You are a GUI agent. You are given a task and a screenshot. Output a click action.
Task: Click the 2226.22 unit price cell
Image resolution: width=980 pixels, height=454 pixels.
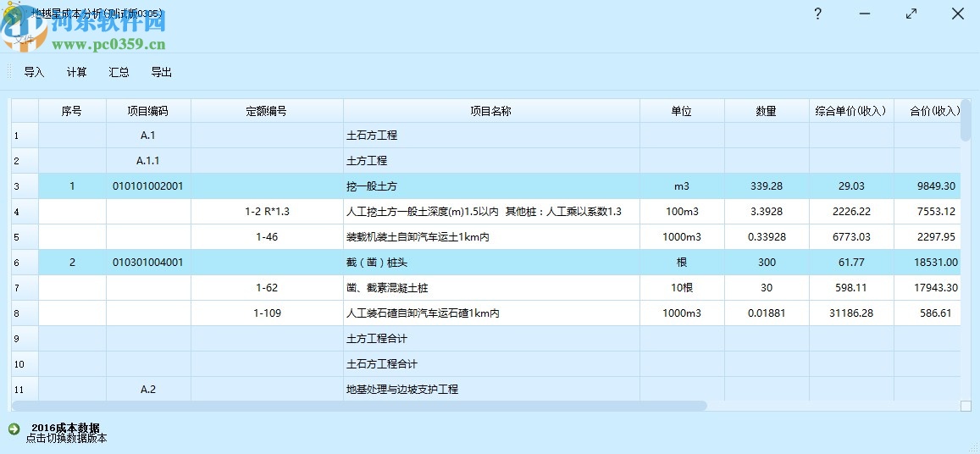pyautogui.click(x=851, y=212)
